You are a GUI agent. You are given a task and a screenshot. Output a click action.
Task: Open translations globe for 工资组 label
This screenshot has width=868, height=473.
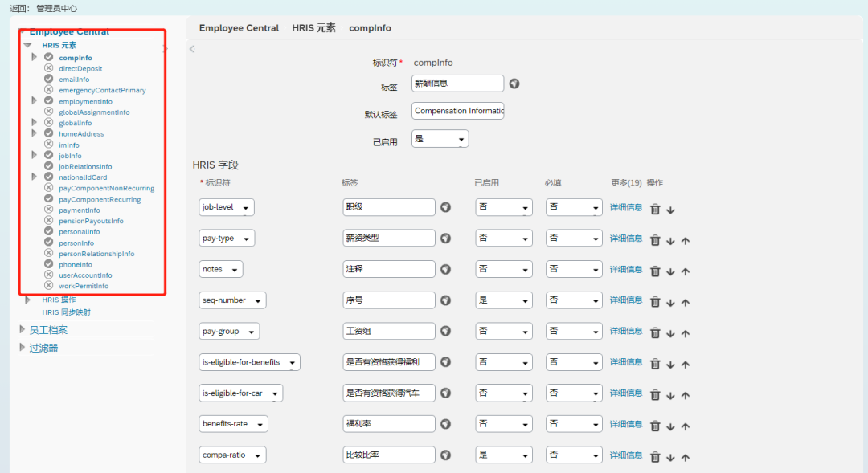point(445,331)
